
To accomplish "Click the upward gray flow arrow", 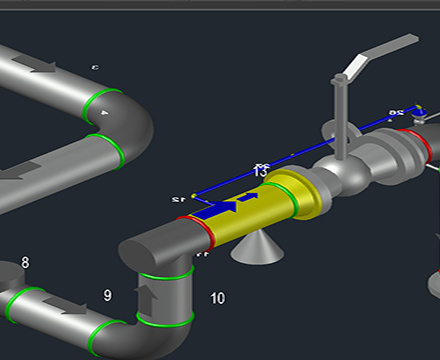I will coord(146,301).
